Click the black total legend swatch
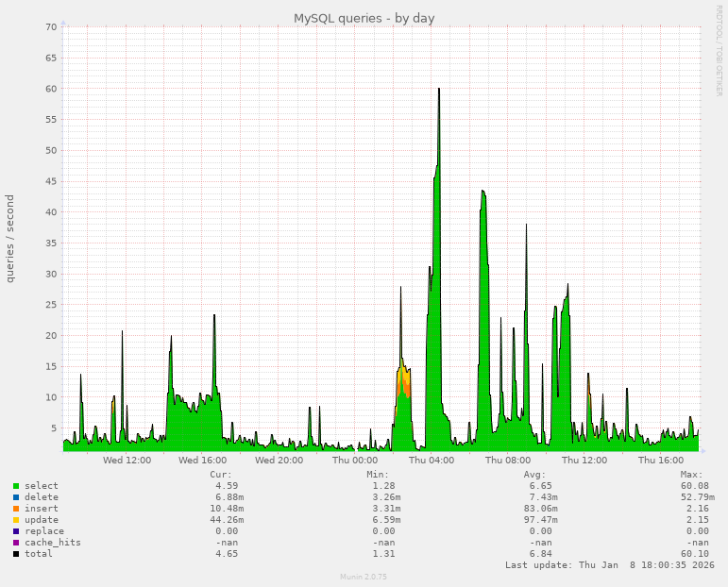 coord(16,554)
